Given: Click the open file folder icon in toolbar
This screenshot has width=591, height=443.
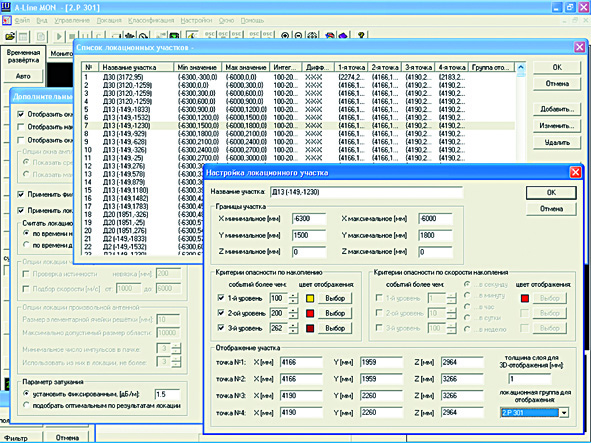Looking at the screenshot, I should (10, 36).
